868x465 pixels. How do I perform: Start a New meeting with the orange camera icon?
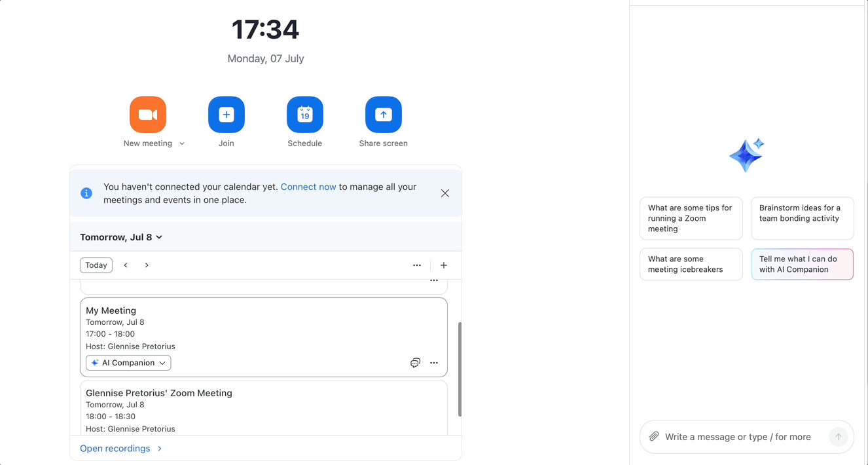148,115
